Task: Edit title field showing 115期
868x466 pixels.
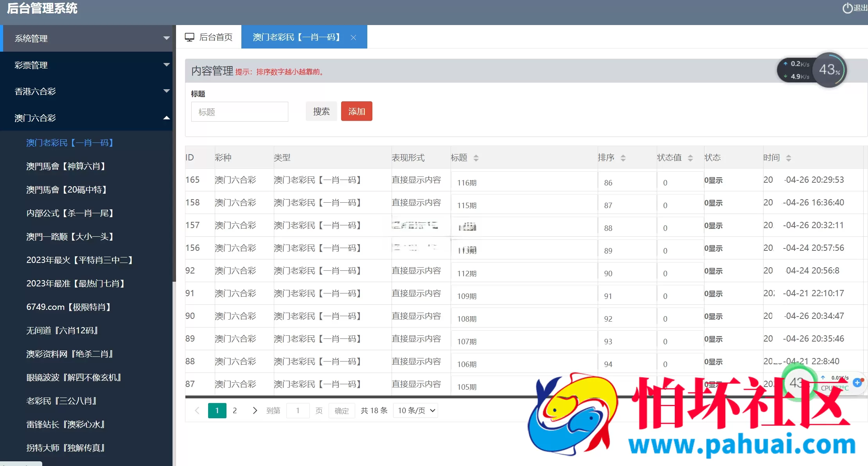Action: pos(524,205)
